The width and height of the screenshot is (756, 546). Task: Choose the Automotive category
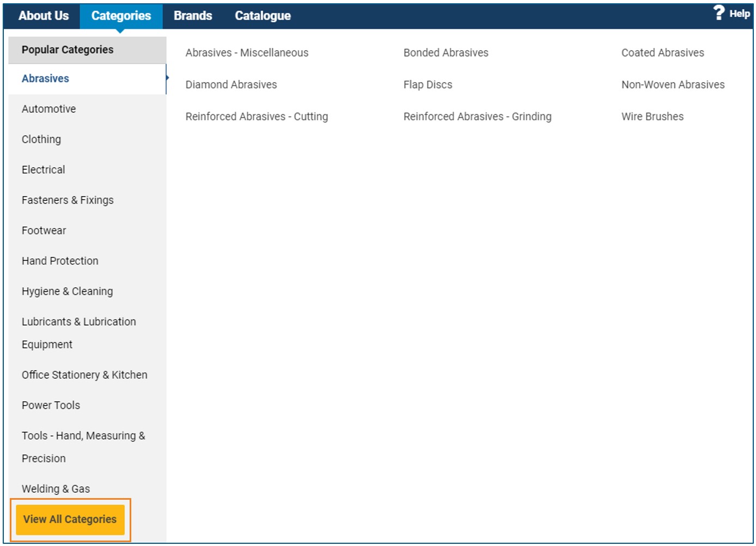click(x=49, y=109)
